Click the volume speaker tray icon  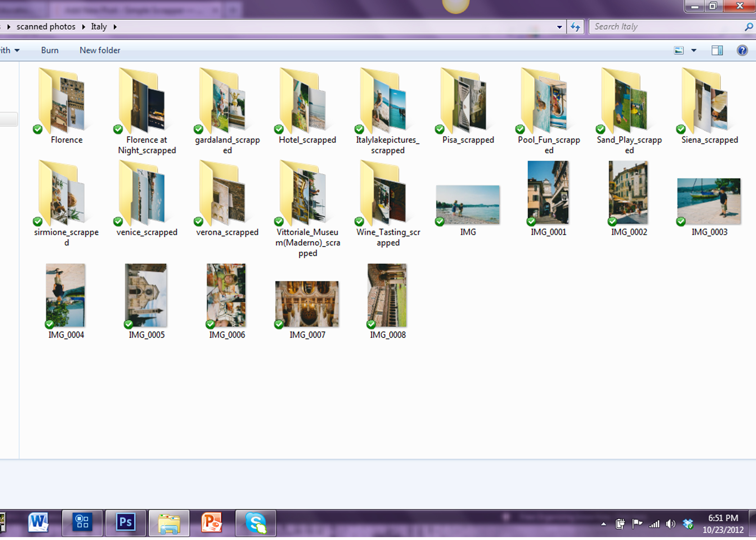[x=670, y=524]
